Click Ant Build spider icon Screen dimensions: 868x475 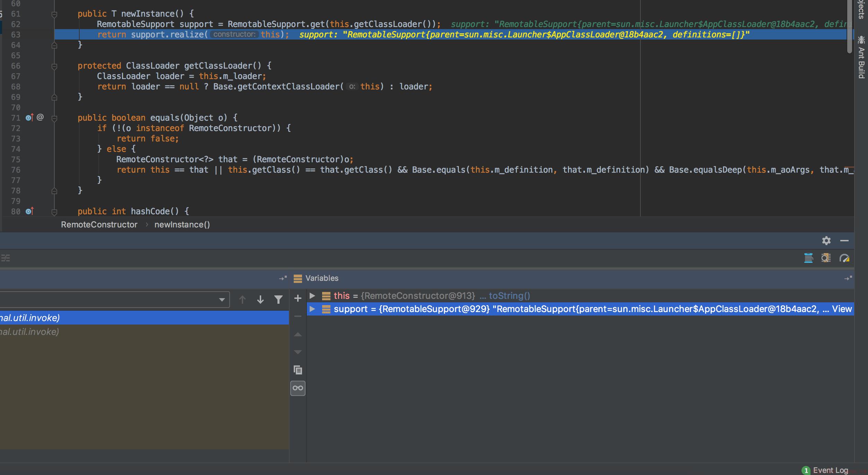click(861, 40)
